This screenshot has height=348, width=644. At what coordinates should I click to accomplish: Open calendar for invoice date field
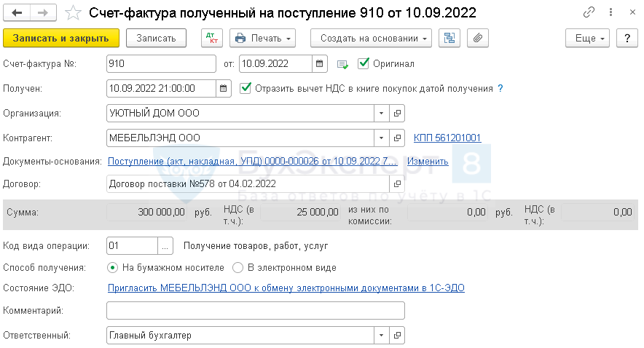320,64
